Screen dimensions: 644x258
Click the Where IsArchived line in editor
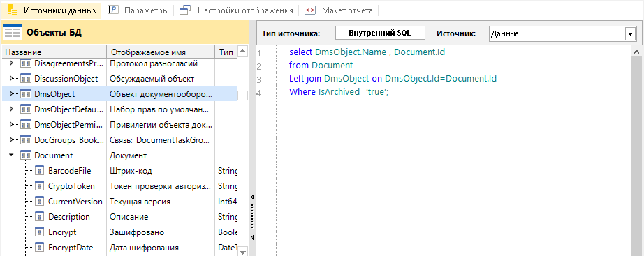pyautogui.click(x=339, y=92)
